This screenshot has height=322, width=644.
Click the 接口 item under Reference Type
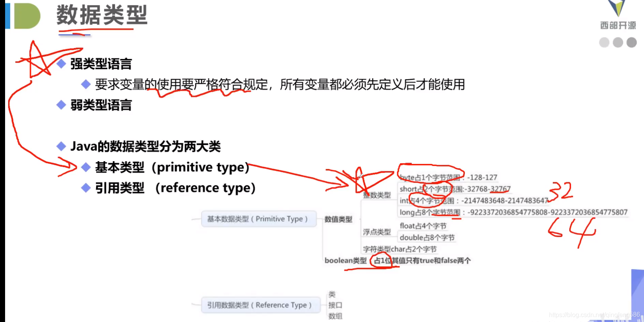point(335,305)
